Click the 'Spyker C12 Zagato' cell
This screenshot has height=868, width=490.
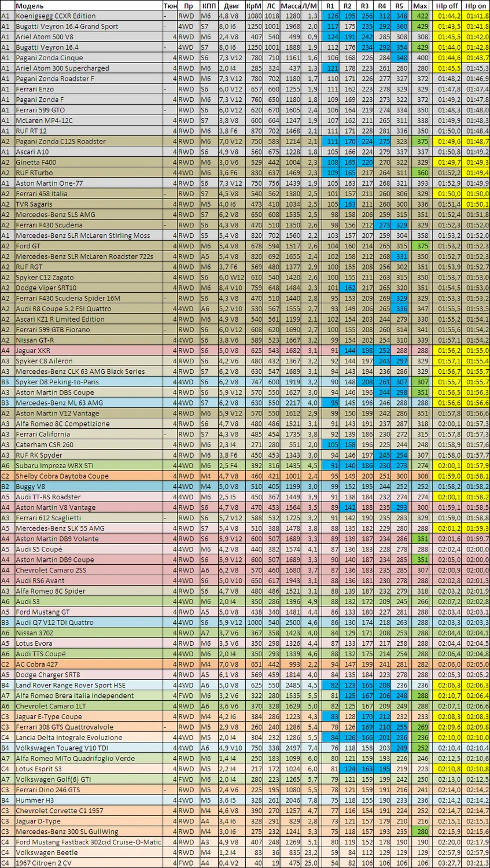click(88, 277)
